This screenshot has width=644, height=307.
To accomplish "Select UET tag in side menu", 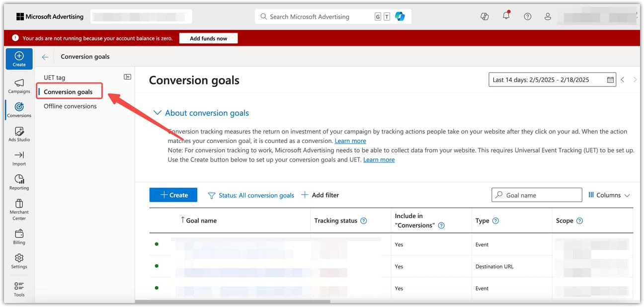I will point(54,77).
